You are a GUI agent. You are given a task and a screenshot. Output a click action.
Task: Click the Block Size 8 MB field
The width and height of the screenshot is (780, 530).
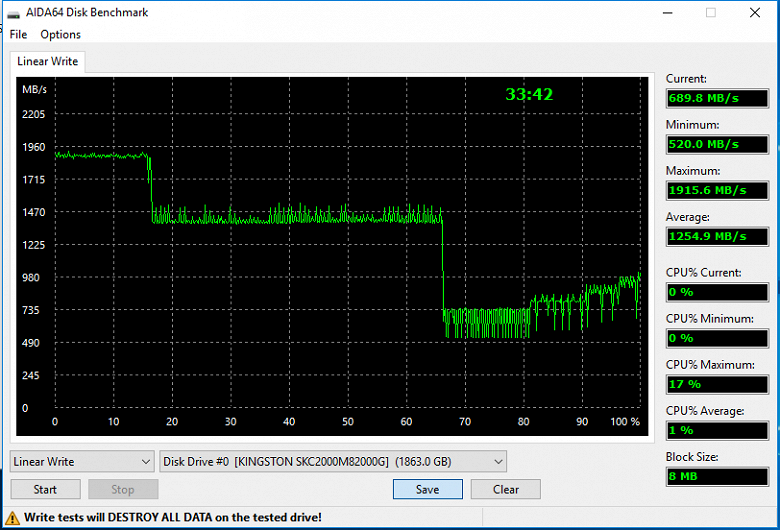(x=717, y=476)
